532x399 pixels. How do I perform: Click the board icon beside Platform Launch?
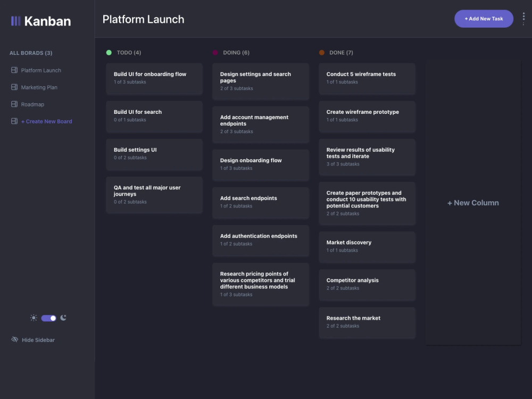pyautogui.click(x=14, y=70)
